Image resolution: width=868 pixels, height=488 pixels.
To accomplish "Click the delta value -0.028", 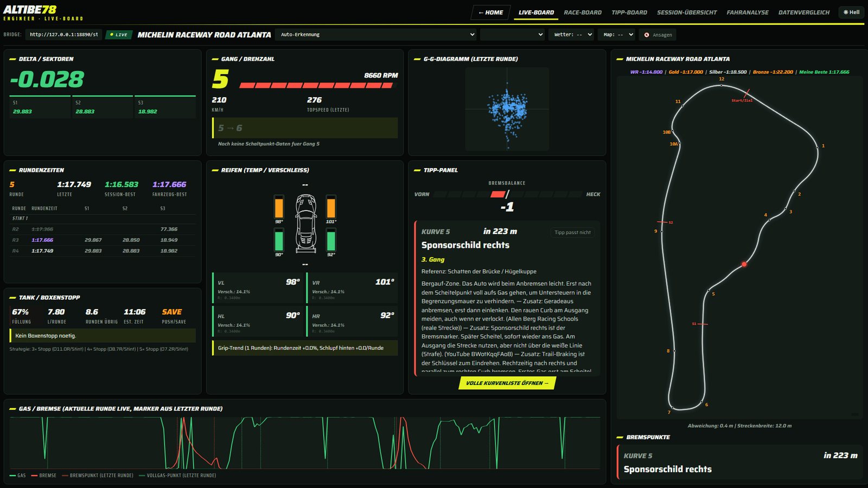I will click(x=47, y=80).
